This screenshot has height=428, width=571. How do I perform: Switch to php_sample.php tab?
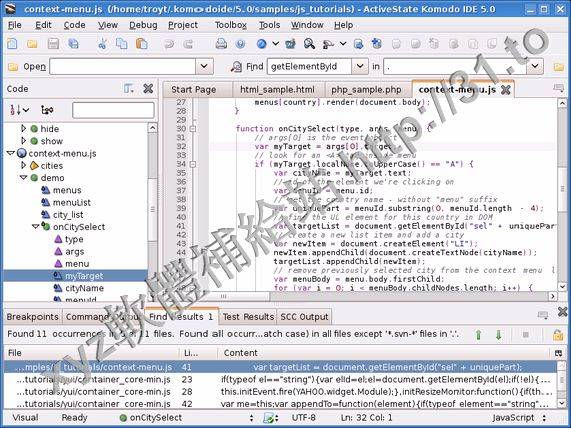point(366,90)
